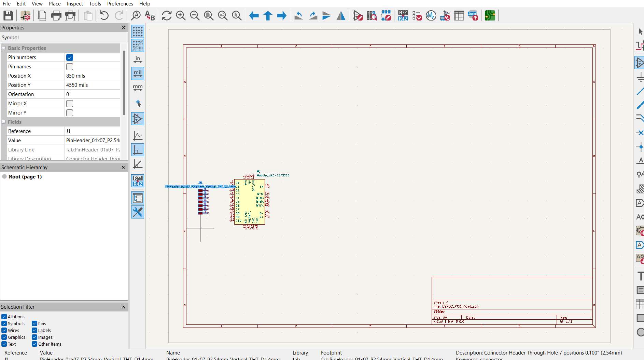Uncheck Pins in Selection Filter
This screenshot has height=360, width=644.
[34, 323]
